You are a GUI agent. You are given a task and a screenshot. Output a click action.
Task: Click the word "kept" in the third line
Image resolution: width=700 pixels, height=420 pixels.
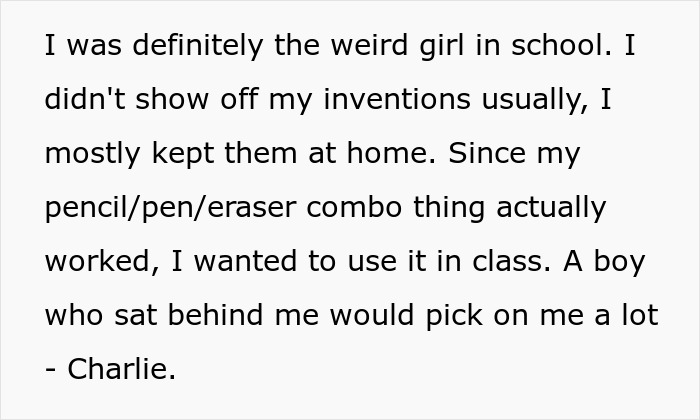(x=183, y=155)
